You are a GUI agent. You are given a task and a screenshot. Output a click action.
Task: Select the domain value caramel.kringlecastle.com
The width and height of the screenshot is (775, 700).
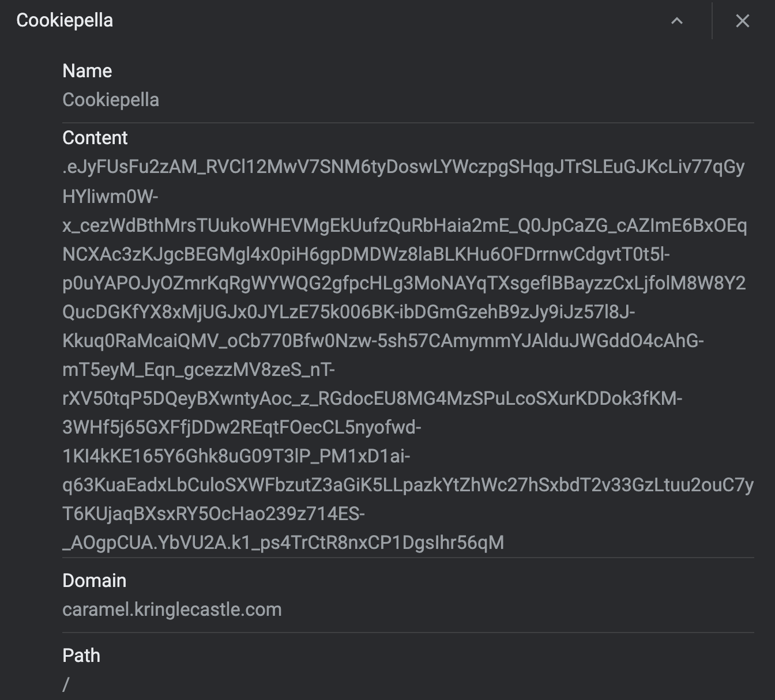click(172, 609)
